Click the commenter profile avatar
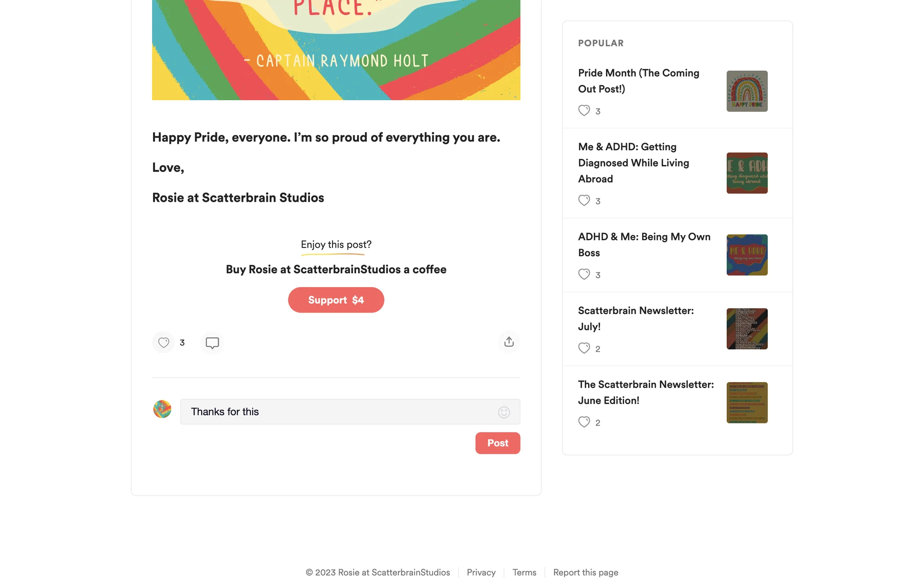The width and height of the screenshot is (924, 578). coord(162,409)
